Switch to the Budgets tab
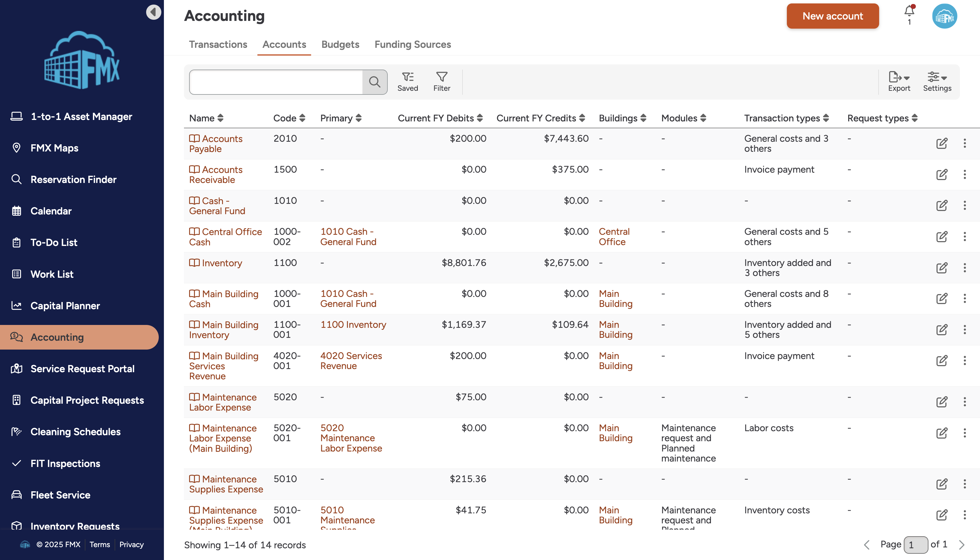The height and width of the screenshot is (560, 980). 340,45
